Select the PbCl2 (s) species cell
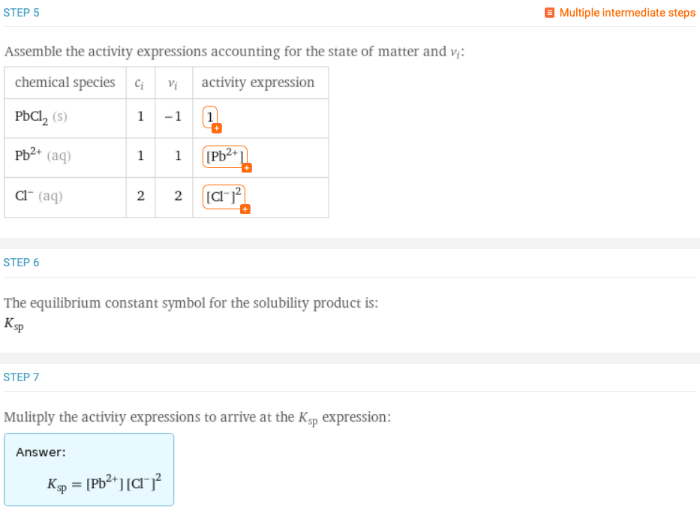 tap(41, 117)
